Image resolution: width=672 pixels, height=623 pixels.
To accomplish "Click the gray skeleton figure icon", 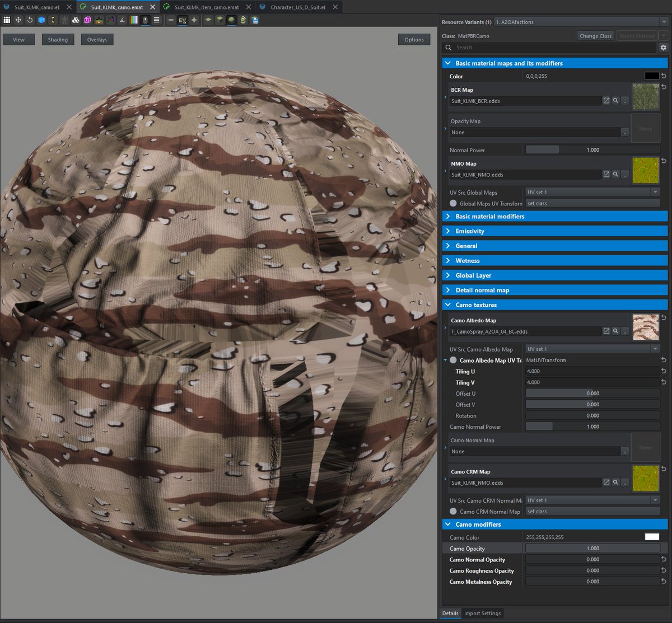I will pyautogui.click(x=64, y=20).
